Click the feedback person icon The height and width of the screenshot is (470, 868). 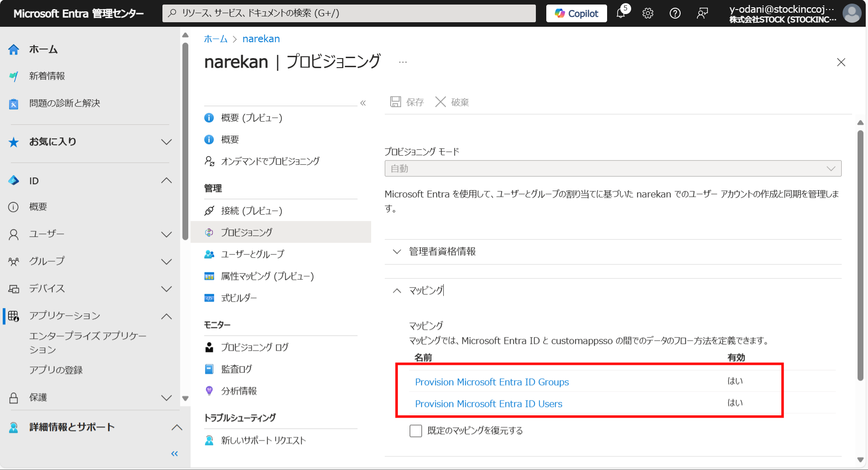(x=702, y=13)
